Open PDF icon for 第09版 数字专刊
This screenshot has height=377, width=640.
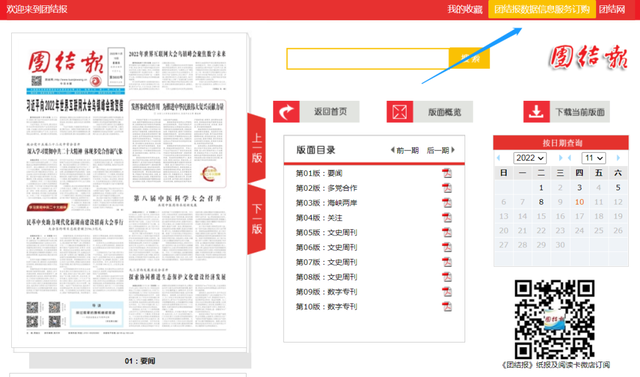(x=447, y=292)
